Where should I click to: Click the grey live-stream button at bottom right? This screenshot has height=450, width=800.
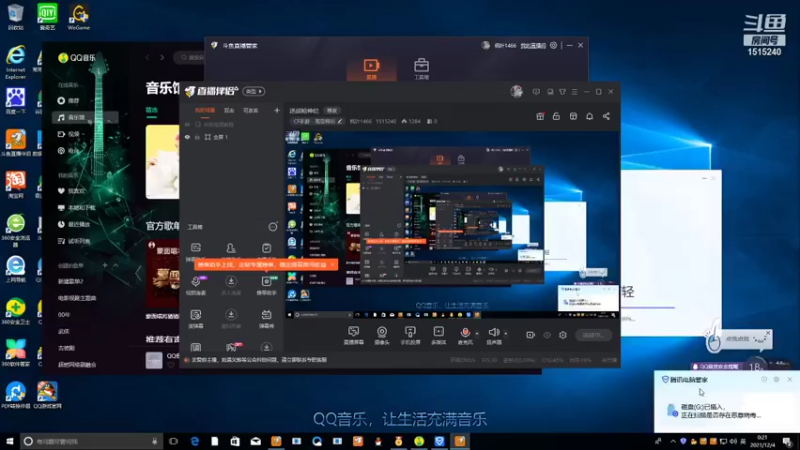(593, 335)
